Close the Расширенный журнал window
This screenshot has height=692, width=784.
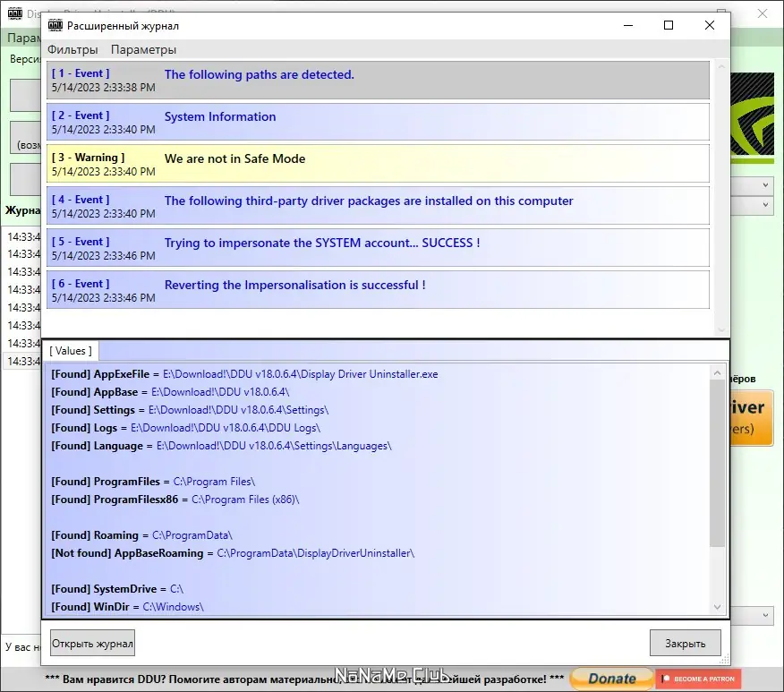[710, 25]
